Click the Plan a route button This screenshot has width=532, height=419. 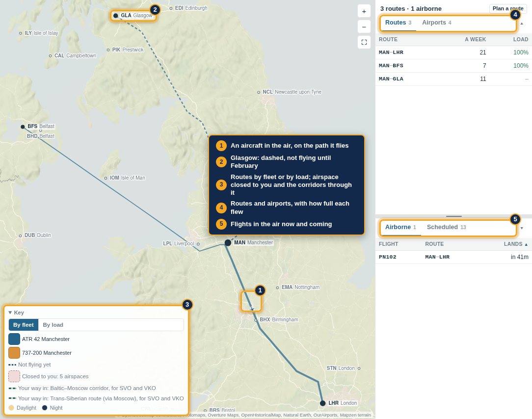point(507,8)
